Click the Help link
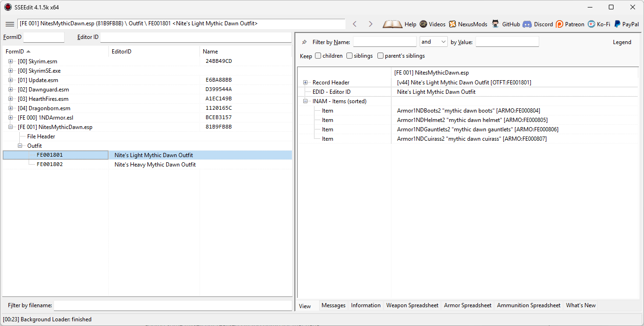Viewport: 644px width, 326px height. pos(410,24)
